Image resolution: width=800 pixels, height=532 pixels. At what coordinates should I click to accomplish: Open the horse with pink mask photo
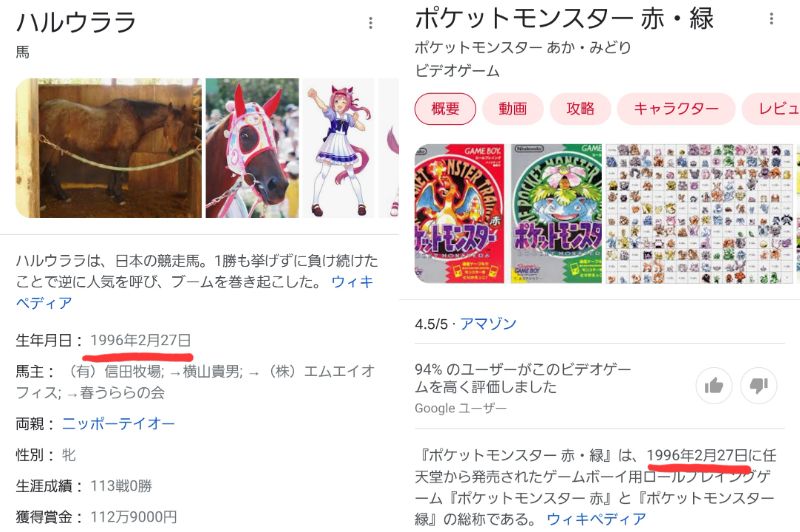pos(252,148)
